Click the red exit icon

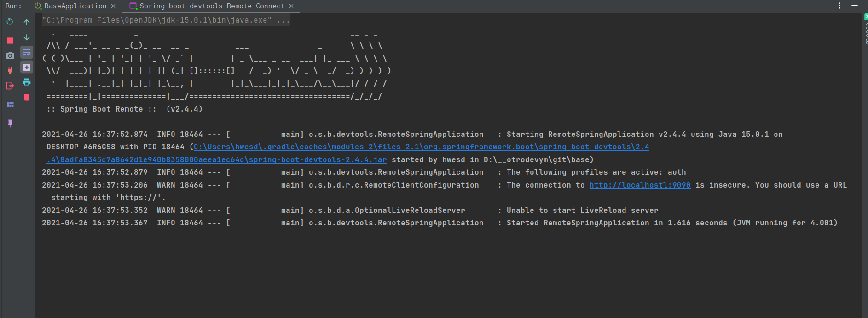pyautogui.click(x=10, y=86)
